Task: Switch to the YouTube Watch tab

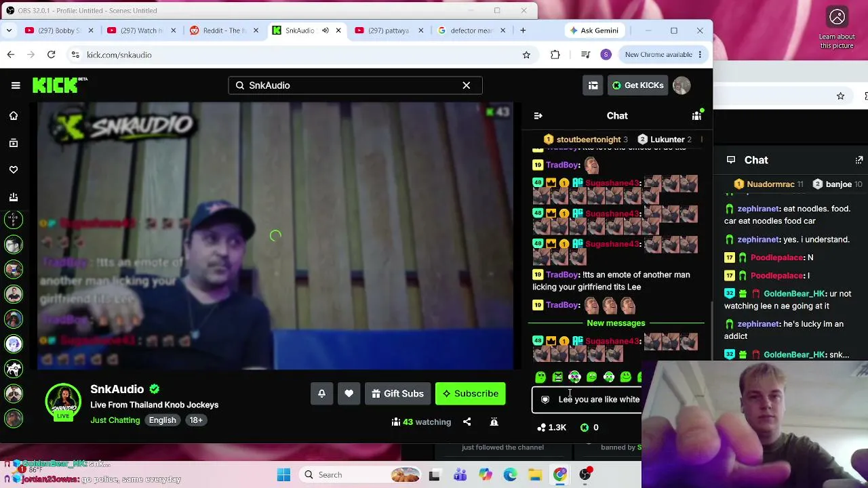Action: [x=142, y=30]
